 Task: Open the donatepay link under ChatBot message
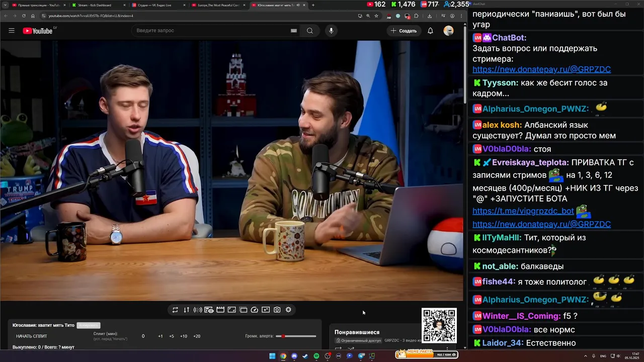pos(541,69)
